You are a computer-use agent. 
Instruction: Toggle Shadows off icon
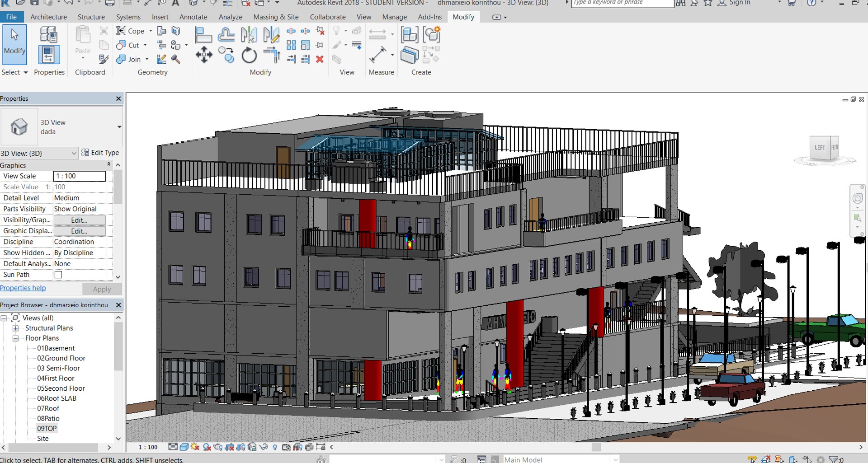tap(207, 447)
